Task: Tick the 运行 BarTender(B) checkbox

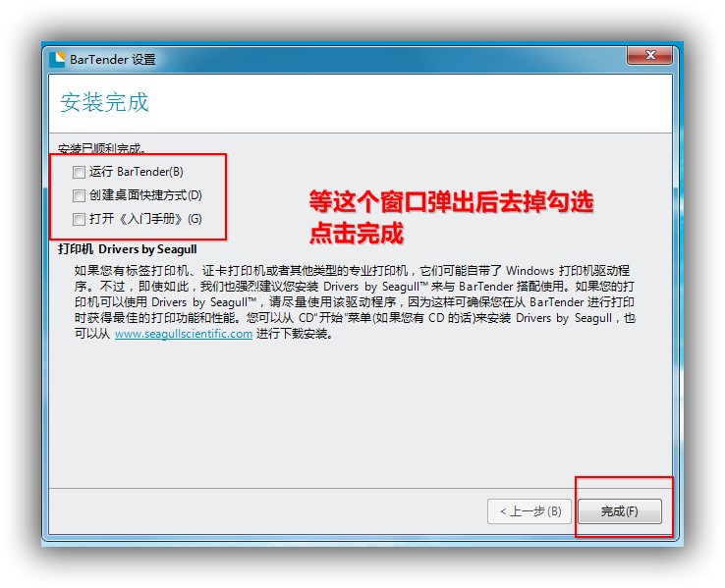Action: tap(79, 172)
